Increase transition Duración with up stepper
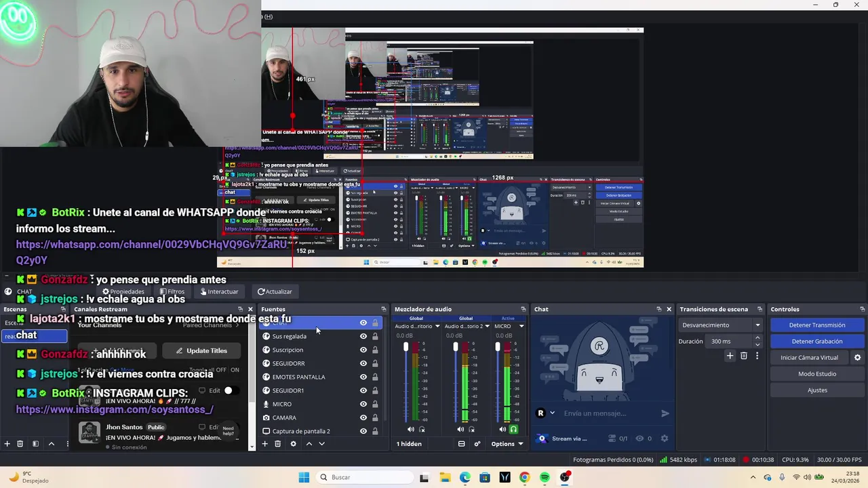 pos(757,338)
